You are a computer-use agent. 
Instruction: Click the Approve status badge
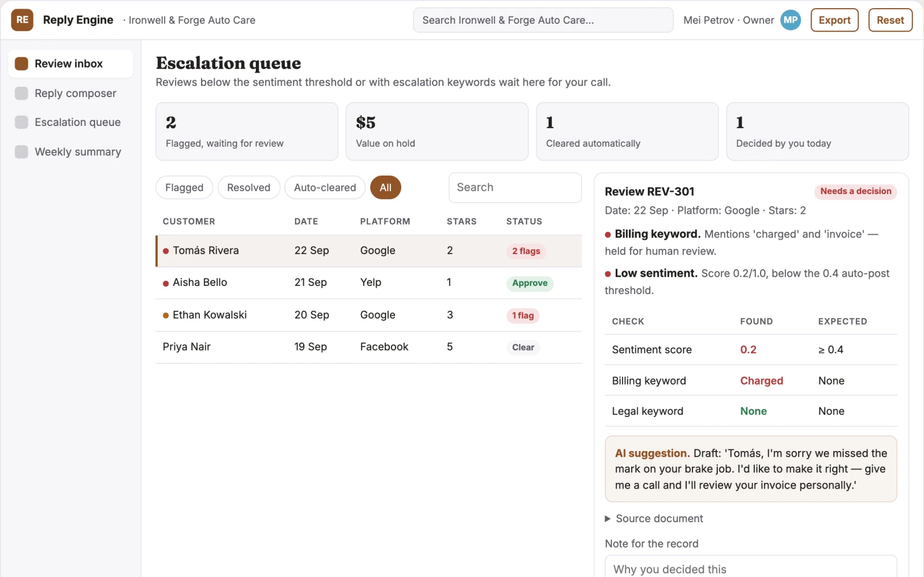click(530, 283)
